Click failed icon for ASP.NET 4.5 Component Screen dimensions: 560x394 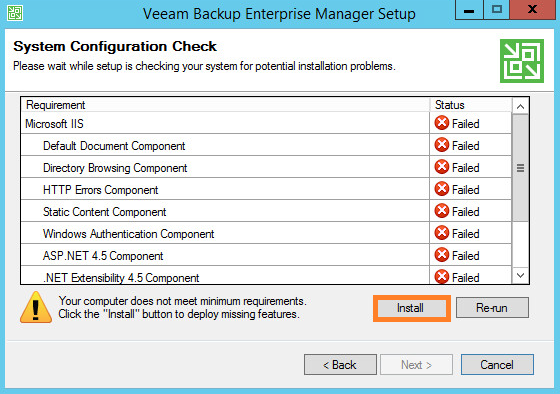(442, 255)
